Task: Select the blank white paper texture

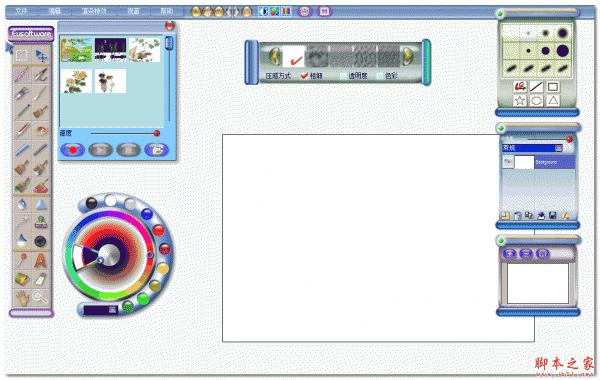Action: pos(293,57)
